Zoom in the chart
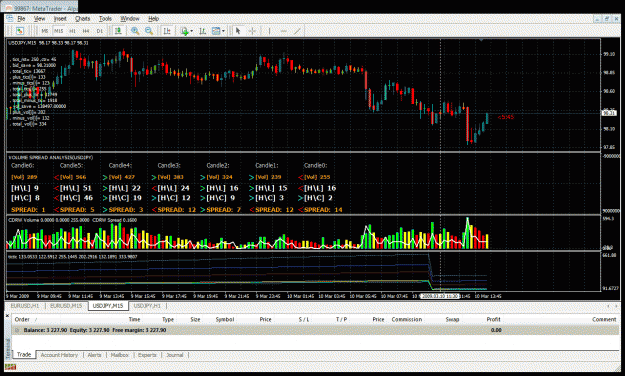Screen dimensions: 625x376 135,31
